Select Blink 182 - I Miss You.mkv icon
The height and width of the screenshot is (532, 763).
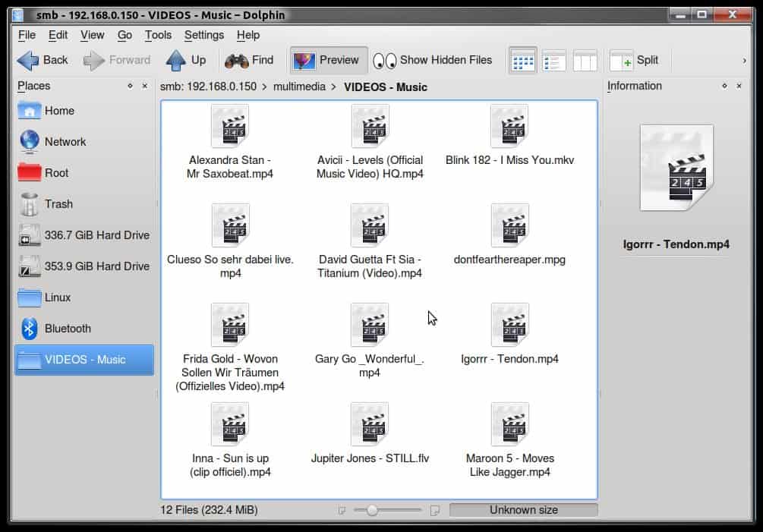(x=509, y=127)
